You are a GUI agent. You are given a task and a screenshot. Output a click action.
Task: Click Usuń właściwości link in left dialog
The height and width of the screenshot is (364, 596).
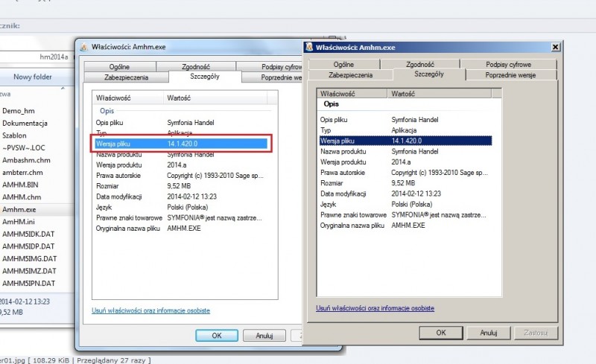pos(151,311)
